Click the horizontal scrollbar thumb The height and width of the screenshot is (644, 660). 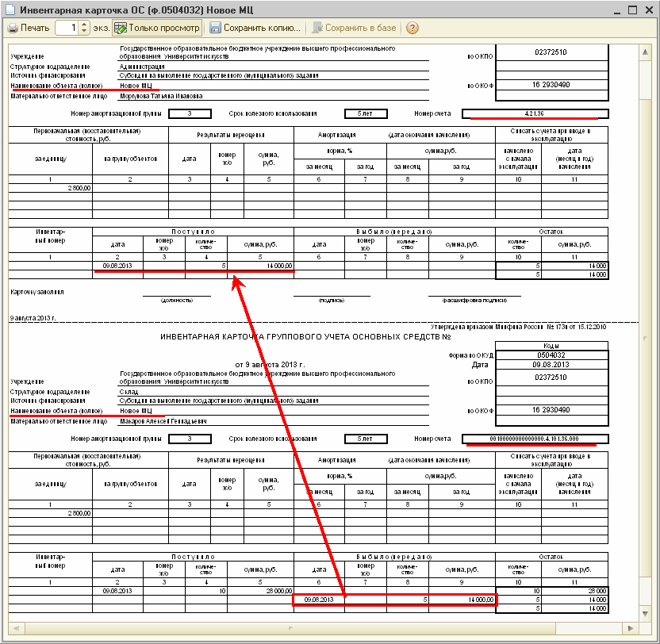pos(290,628)
